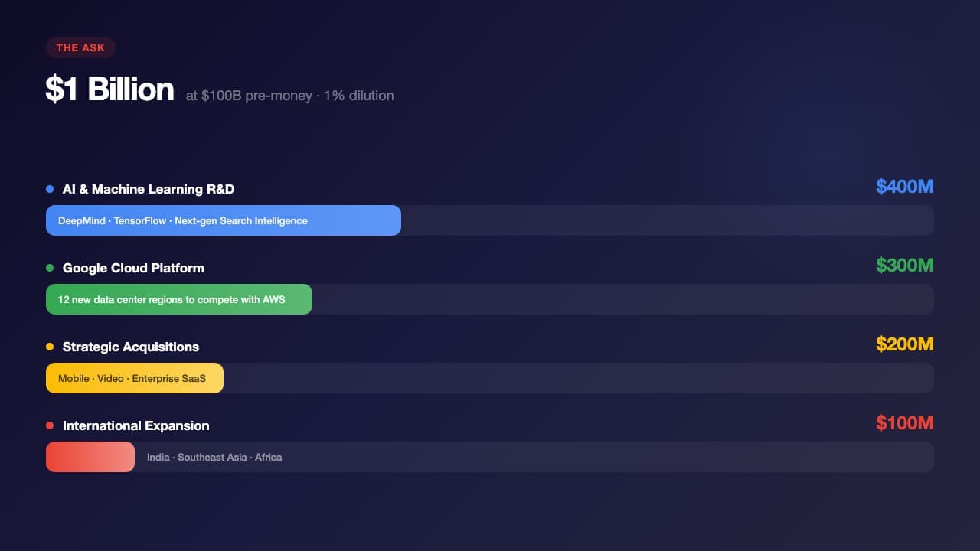Screen dimensions: 980x551
Task: Select the International Expansion heading
Action: click(x=136, y=425)
